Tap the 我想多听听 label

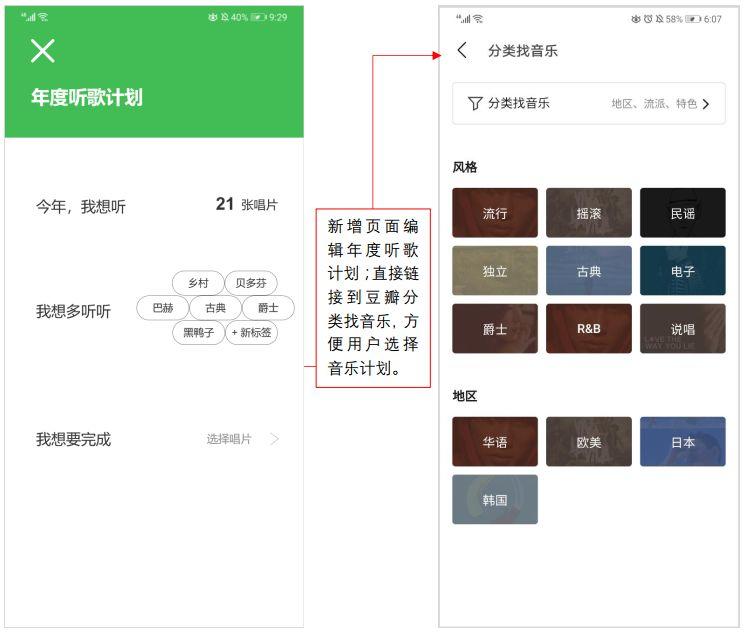coord(73,311)
